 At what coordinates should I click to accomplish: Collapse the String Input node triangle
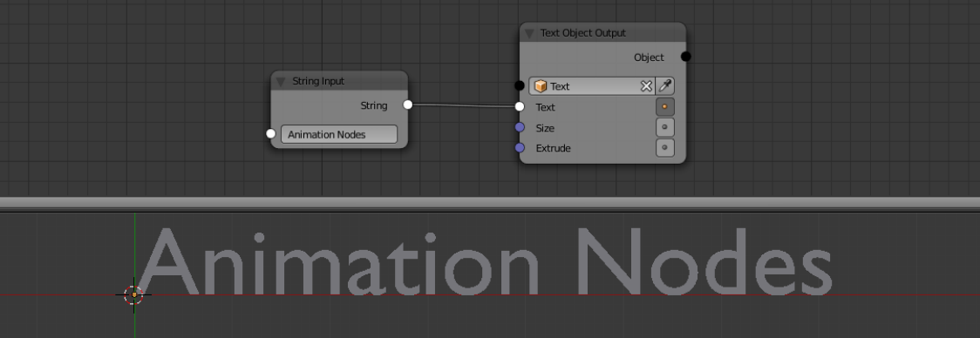click(280, 81)
